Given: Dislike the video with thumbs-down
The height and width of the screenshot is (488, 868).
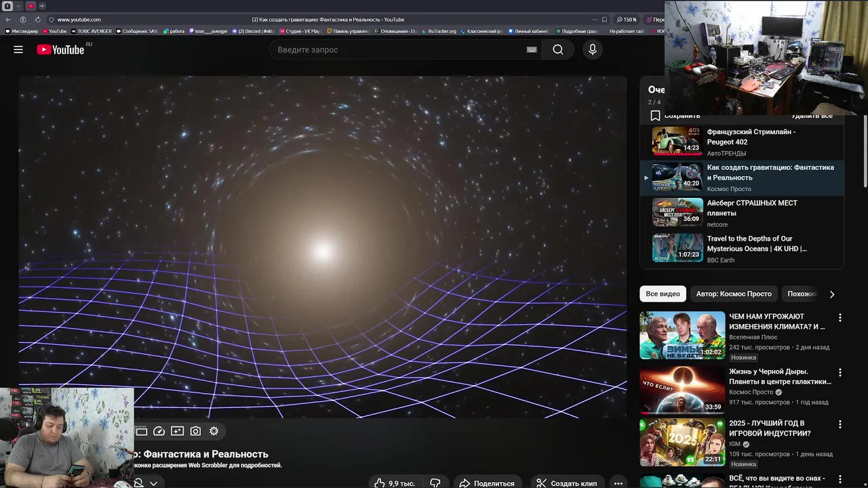Looking at the screenshot, I should pyautogui.click(x=435, y=483).
